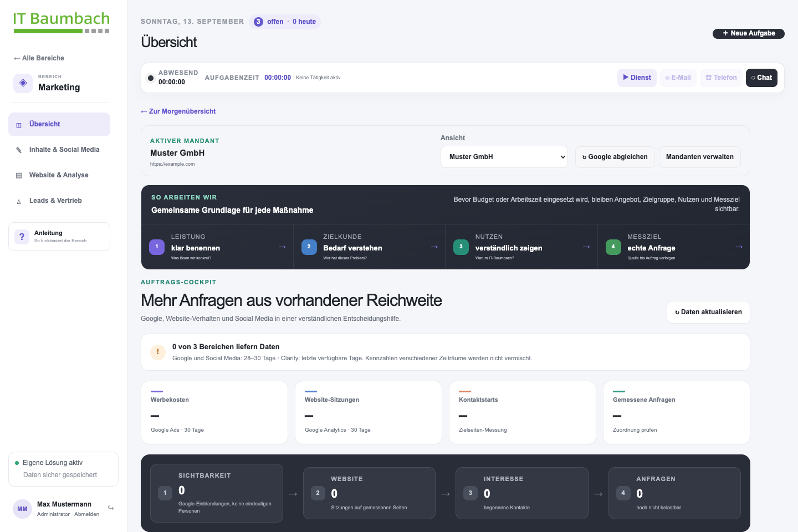Click the Abmelden link
The height and width of the screenshot is (532, 798).
87,514
